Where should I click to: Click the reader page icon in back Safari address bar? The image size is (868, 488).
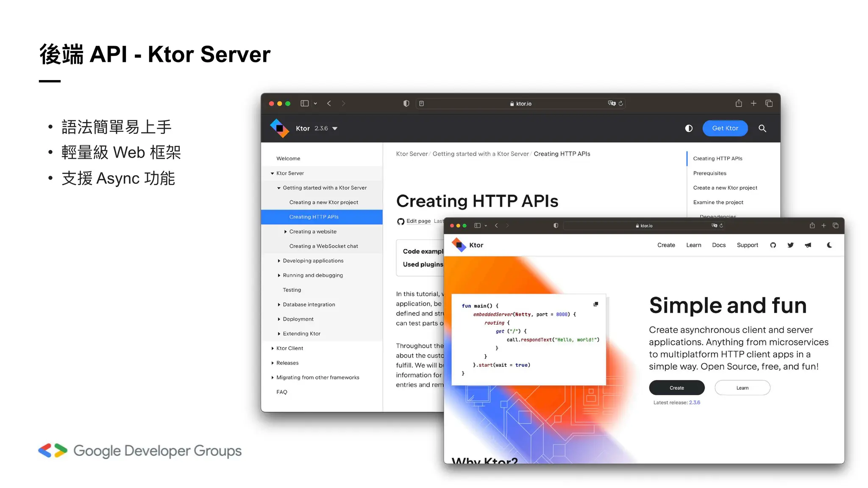pyautogui.click(x=421, y=103)
